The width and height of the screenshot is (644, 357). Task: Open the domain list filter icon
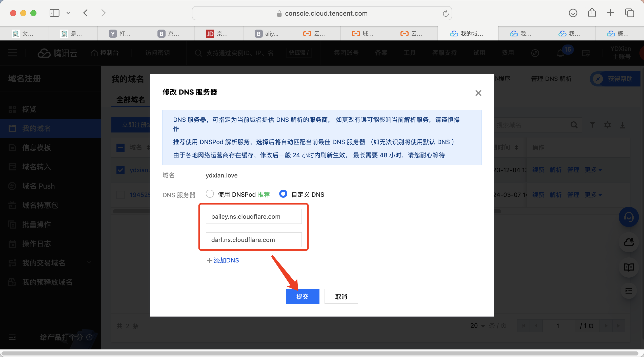point(592,125)
